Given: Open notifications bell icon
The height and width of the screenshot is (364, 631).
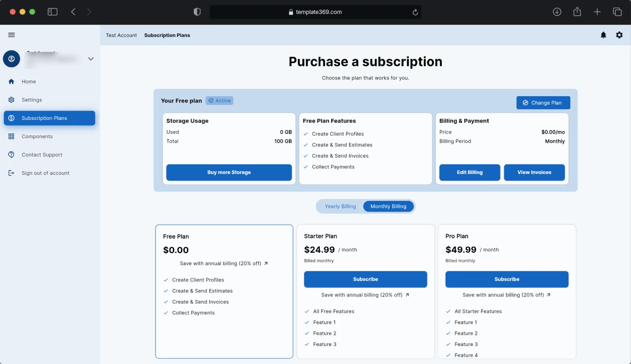Looking at the screenshot, I should point(603,35).
